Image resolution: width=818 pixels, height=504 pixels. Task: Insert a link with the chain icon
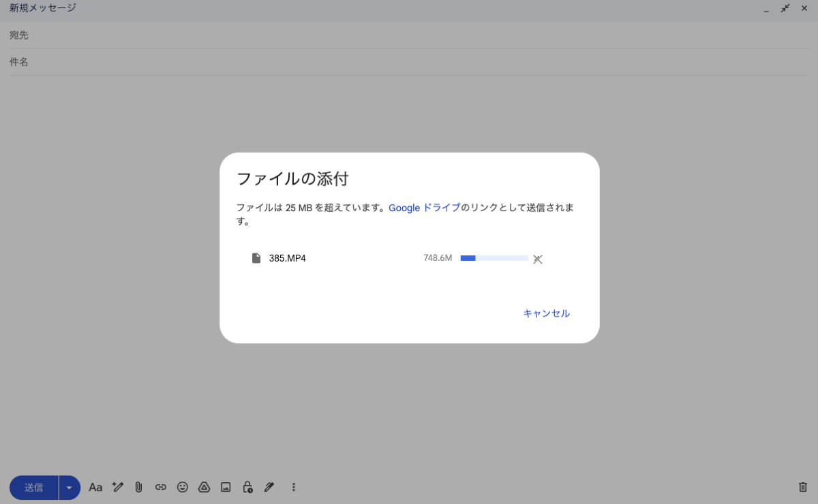[161, 487]
